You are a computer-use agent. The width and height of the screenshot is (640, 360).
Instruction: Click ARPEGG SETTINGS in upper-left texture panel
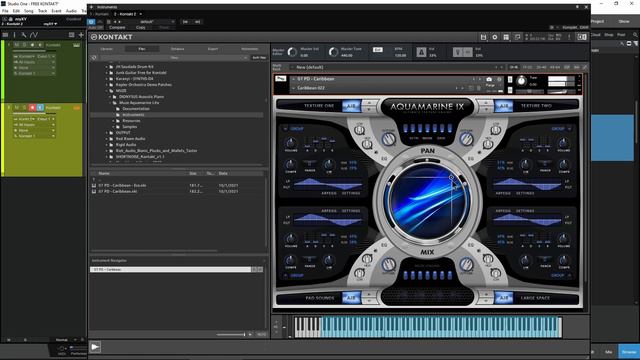point(340,193)
